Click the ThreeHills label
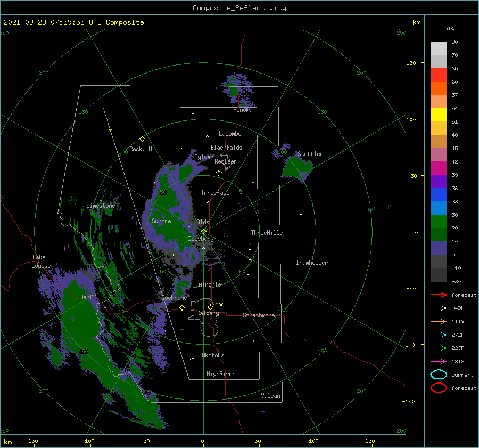 point(267,233)
